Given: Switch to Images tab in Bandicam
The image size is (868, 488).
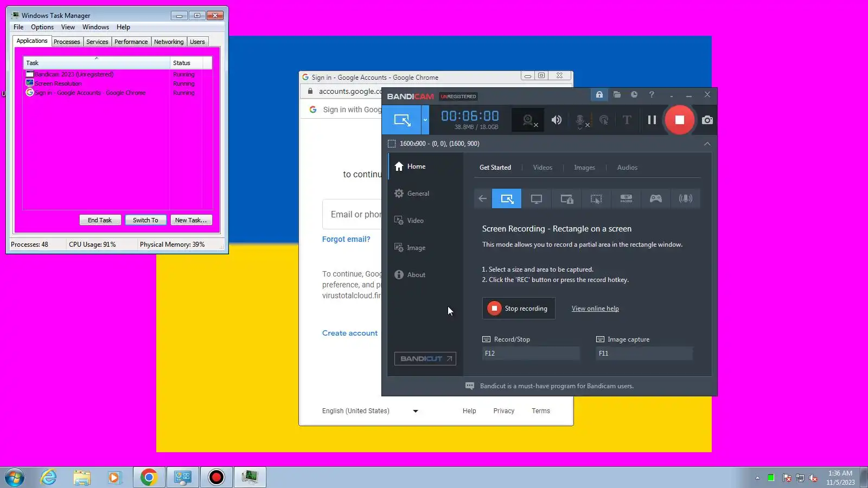Looking at the screenshot, I should pyautogui.click(x=584, y=168).
